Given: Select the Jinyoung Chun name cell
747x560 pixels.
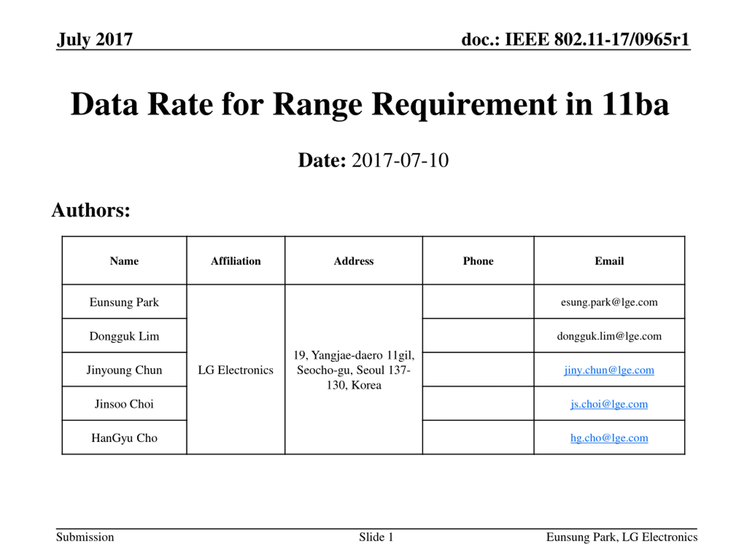Looking at the screenshot, I should click(x=124, y=370).
